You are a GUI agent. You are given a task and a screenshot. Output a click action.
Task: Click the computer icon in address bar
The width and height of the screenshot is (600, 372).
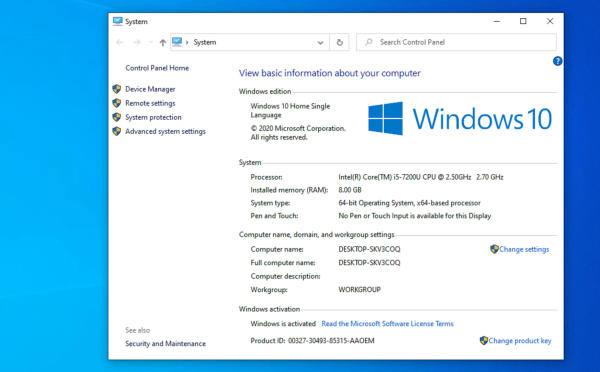coord(177,42)
